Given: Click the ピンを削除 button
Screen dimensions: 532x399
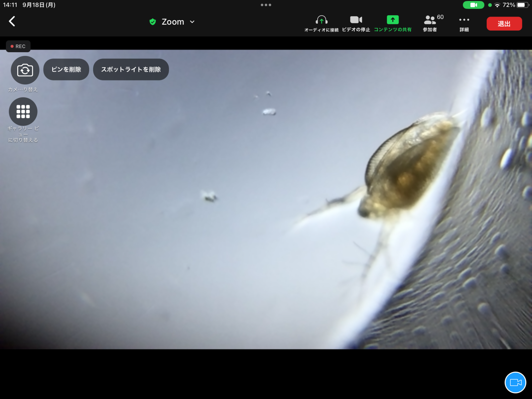Looking at the screenshot, I should click(x=66, y=69).
